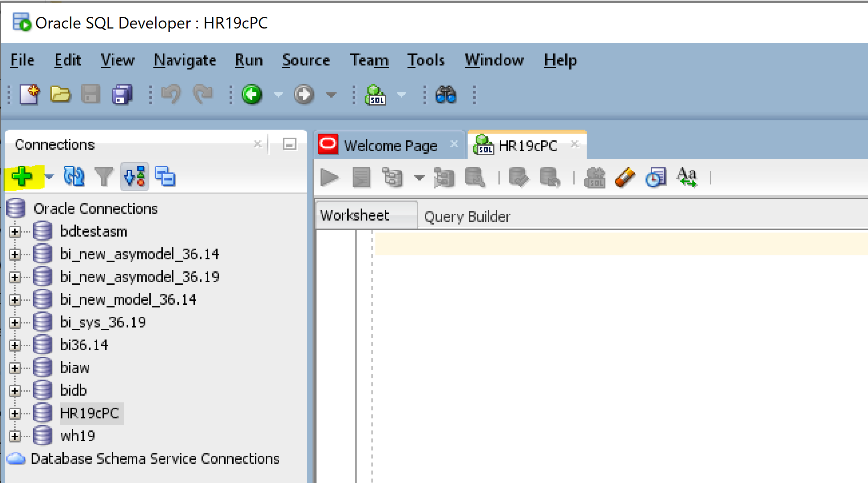Viewport: 868px width, 483px height.
Task: Expand the bdtestasm connection node
Action: [15, 232]
